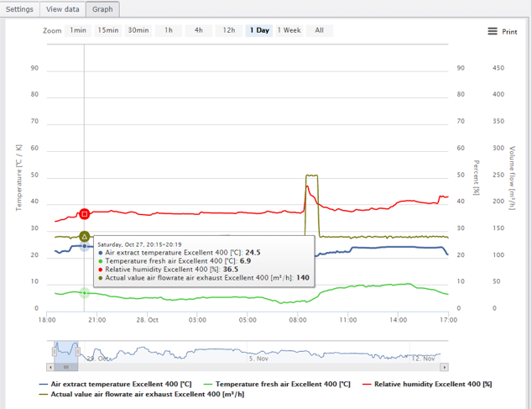This screenshot has width=532, height=409.
Task: Set zoom to 12h
Action: click(229, 30)
